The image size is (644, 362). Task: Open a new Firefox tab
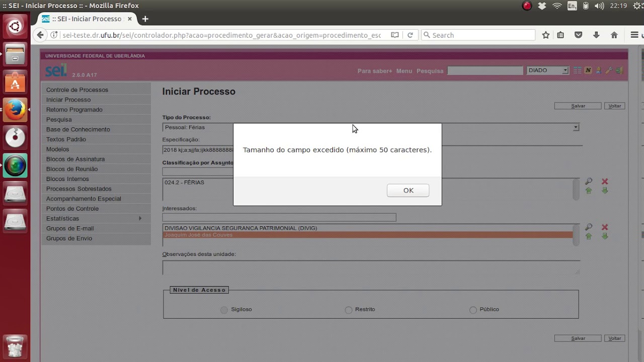tap(145, 19)
